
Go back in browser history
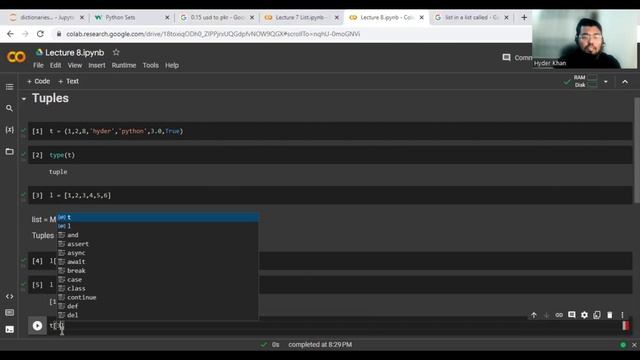(x=10, y=34)
